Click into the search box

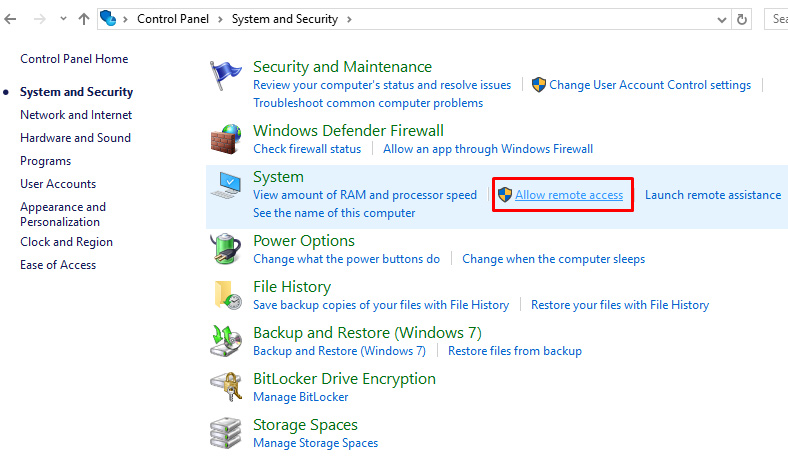tap(778, 19)
